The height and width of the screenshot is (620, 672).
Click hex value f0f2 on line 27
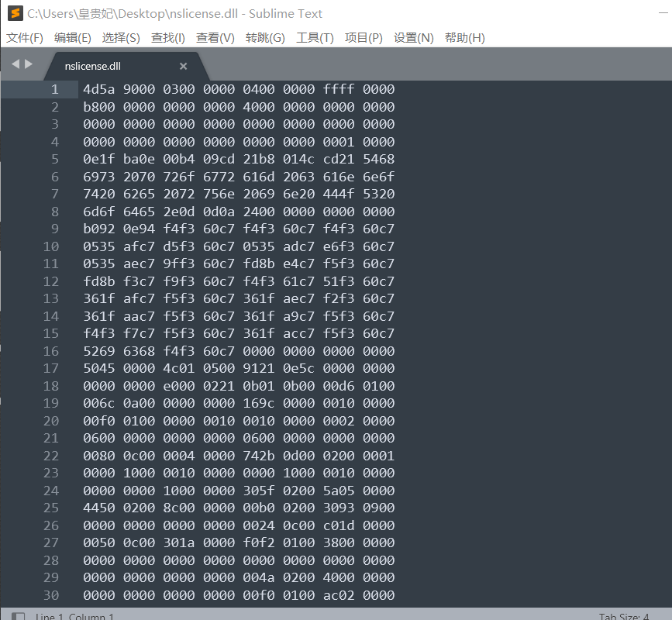[259, 542]
